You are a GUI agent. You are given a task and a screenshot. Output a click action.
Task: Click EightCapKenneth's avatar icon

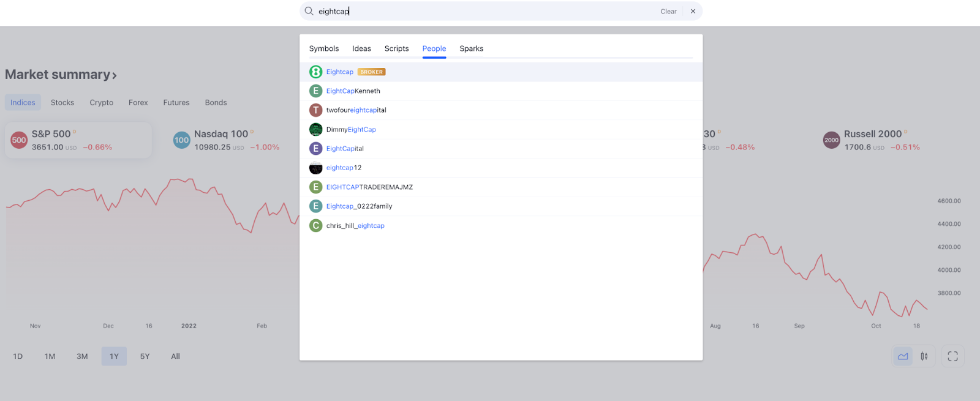[315, 91]
